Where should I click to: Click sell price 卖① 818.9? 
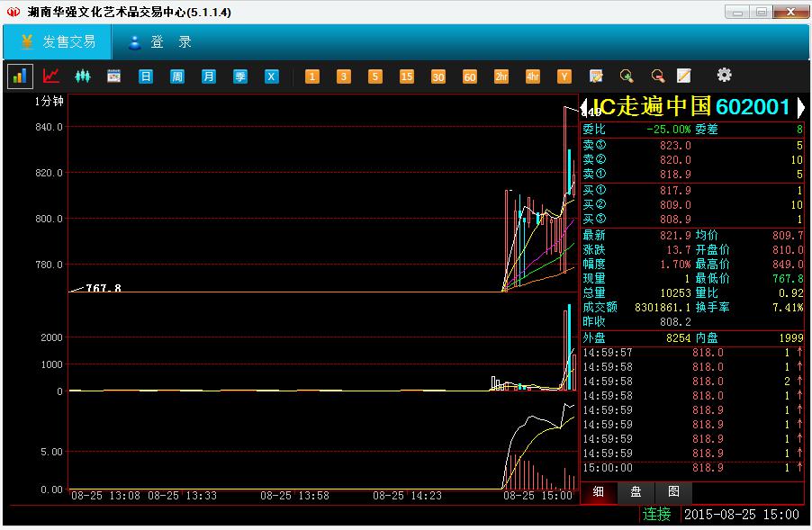point(675,175)
